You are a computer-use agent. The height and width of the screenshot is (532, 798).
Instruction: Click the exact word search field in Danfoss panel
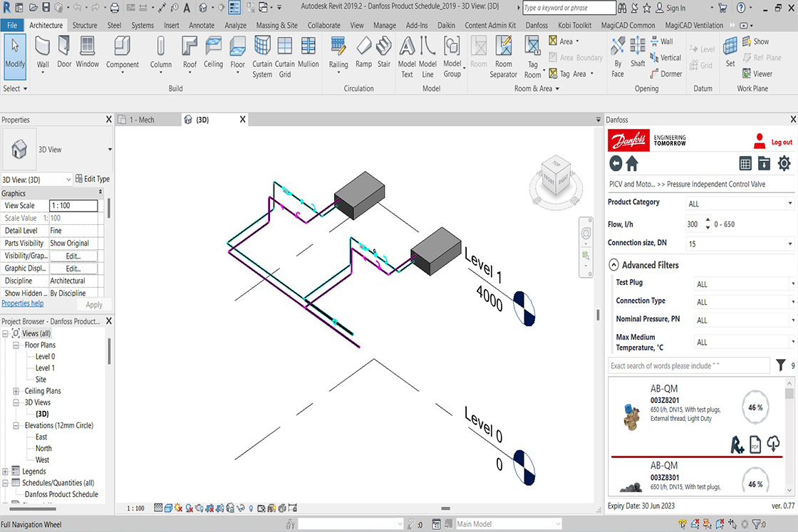688,365
